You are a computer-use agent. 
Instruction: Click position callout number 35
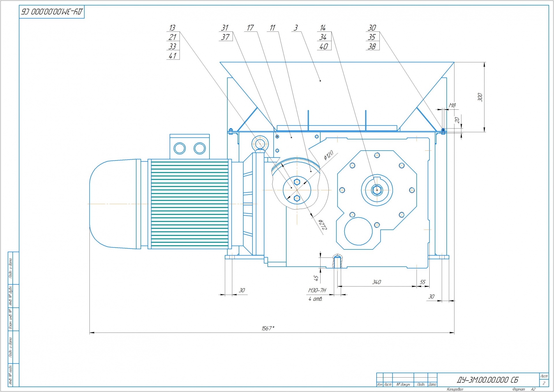(372, 37)
